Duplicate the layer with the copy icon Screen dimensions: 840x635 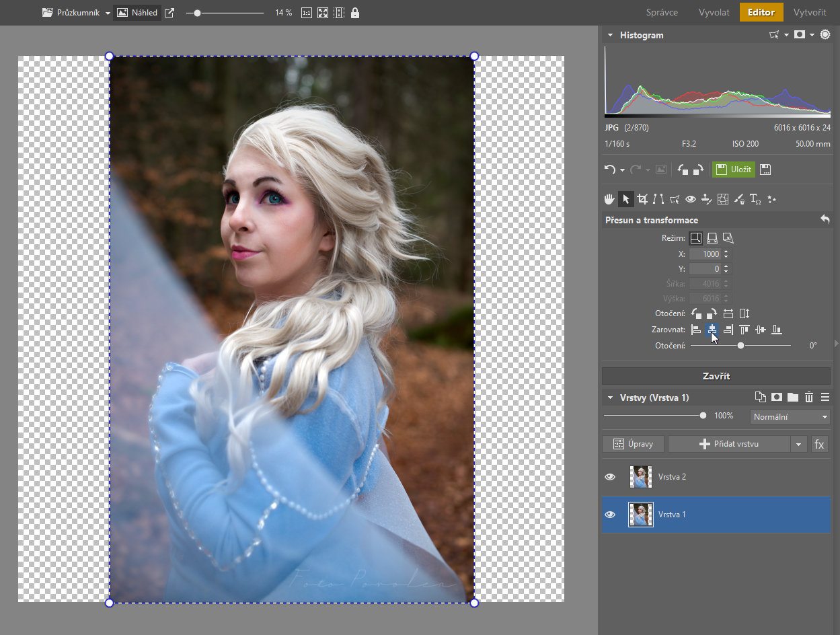click(761, 397)
